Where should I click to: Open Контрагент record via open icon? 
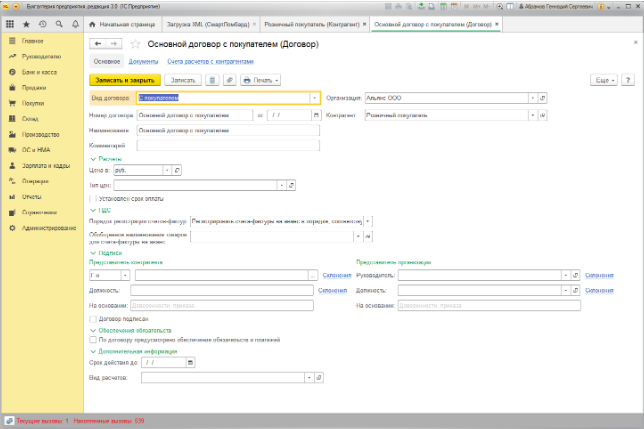[x=543, y=115]
